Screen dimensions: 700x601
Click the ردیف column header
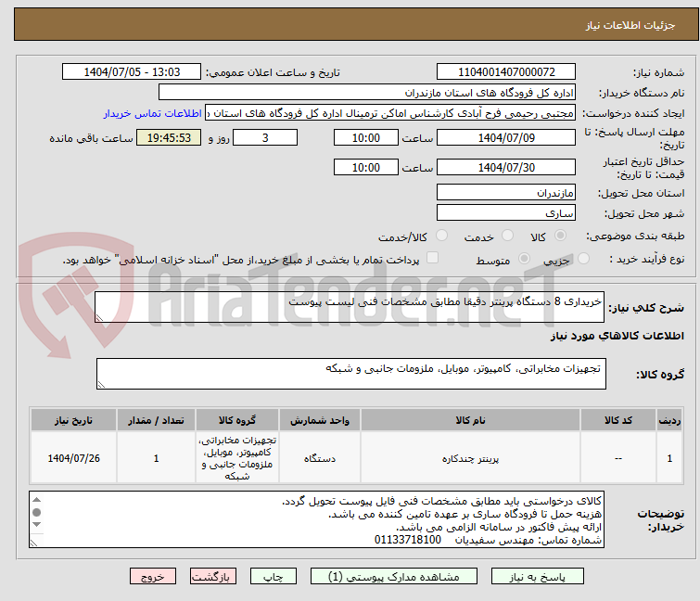pos(669,420)
